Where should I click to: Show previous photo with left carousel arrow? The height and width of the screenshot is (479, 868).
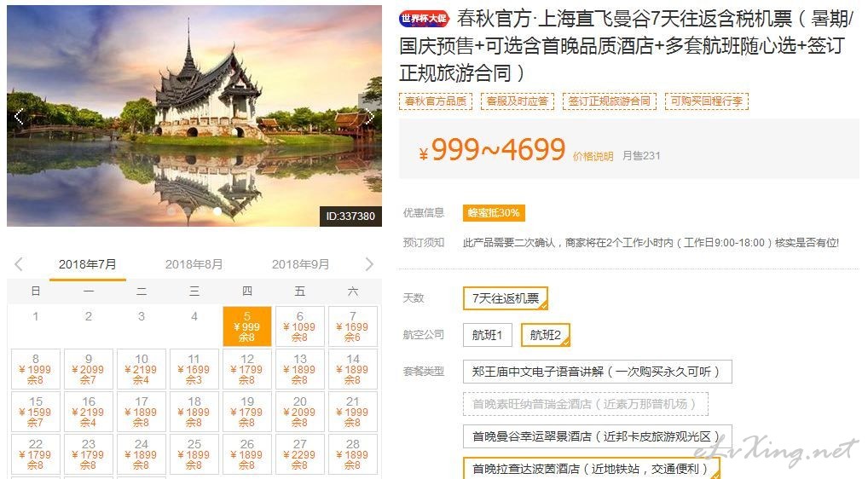click(19, 117)
